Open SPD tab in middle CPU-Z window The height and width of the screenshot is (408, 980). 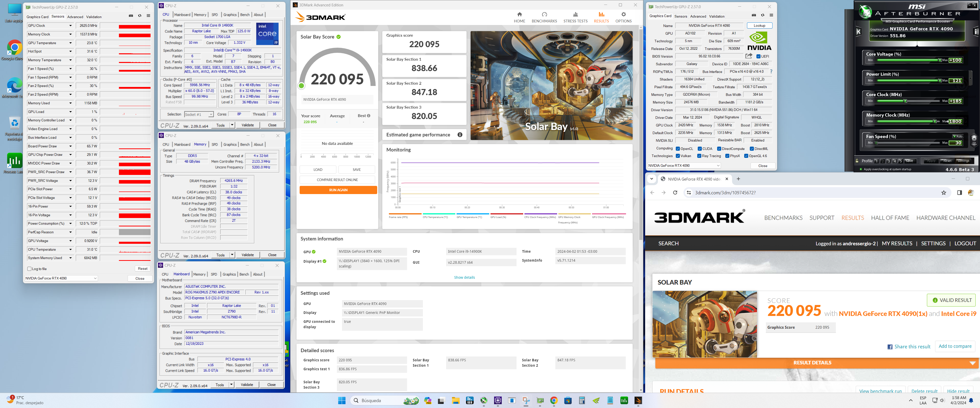(215, 145)
